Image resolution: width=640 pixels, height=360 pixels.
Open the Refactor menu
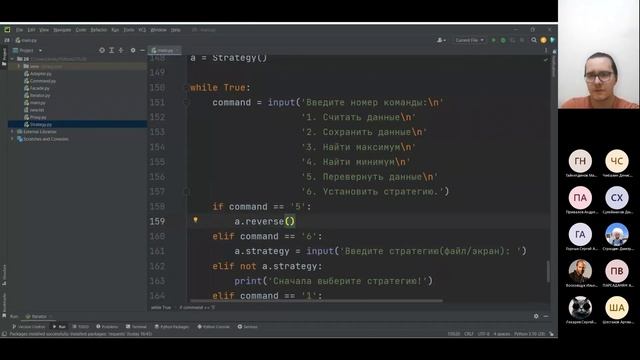click(x=98, y=30)
